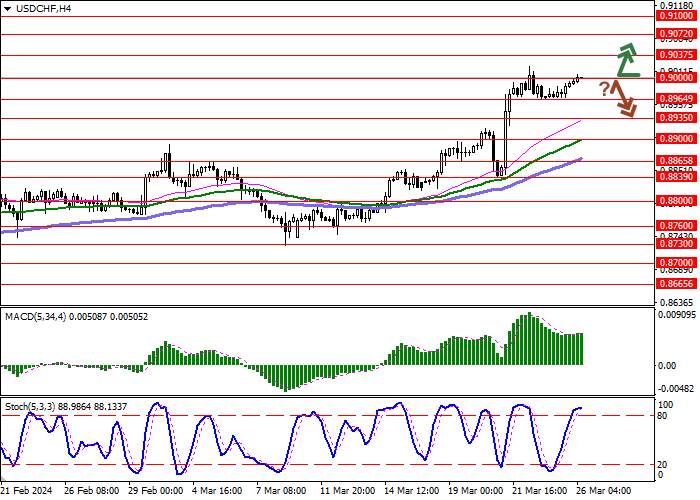The width and height of the screenshot is (700, 500).
Task: Click the 19 Mar 00:00 time axis label
Action: pyautogui.click(x=475, y=491)
